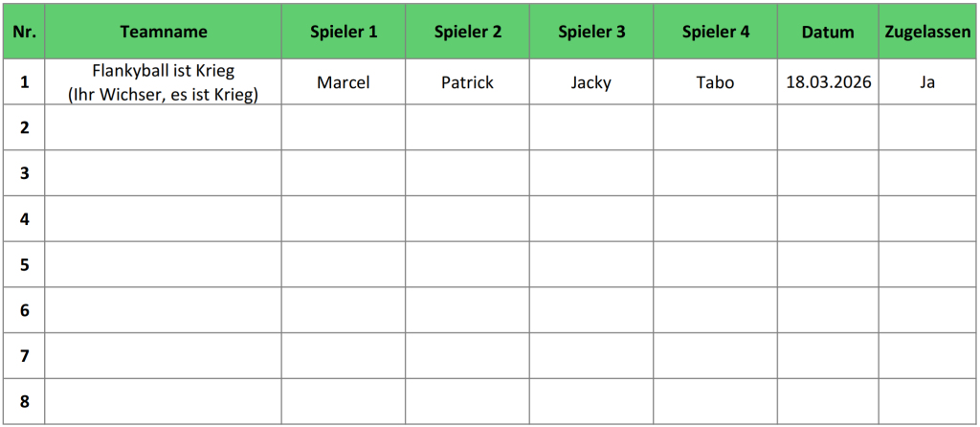The height and width of the screenshot is (427, 980).
Task: Select row number 5 cell
Action: pos(24,264)
